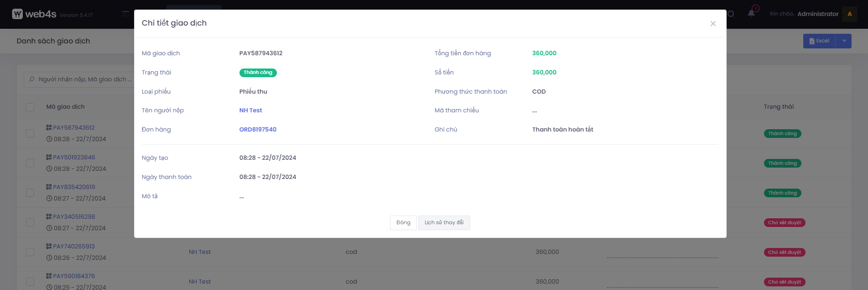Click the search magnifier in the filter box

(31, 79)
